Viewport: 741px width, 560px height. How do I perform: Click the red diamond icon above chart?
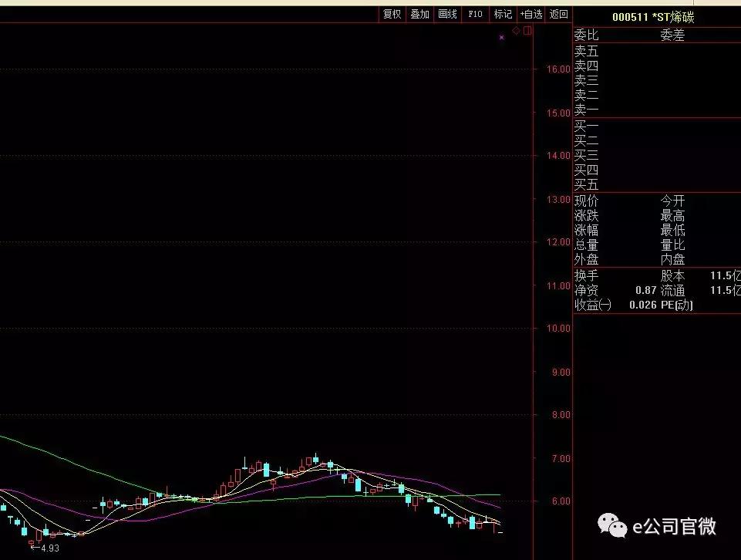(516, 31)
